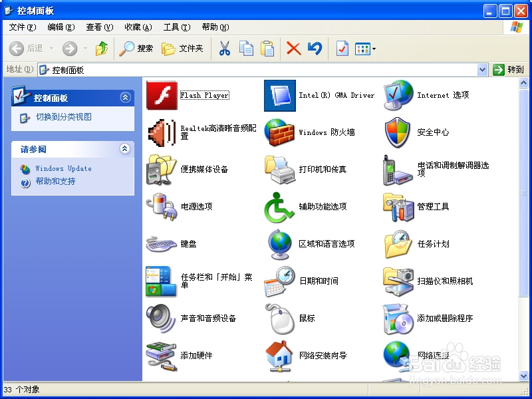532x399 pixels.
Task: Open the 电话和调制解调器选项 icon
Action: [398, 170]
